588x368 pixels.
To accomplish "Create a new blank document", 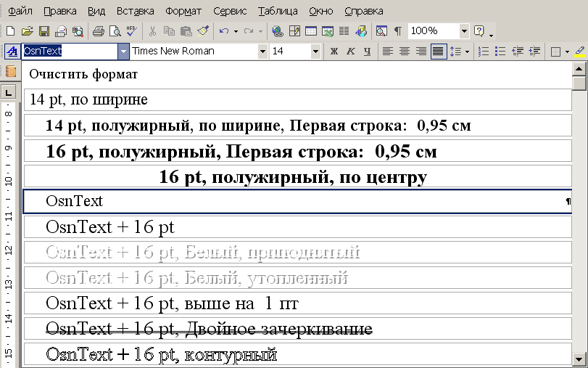I will pos(10,31).
